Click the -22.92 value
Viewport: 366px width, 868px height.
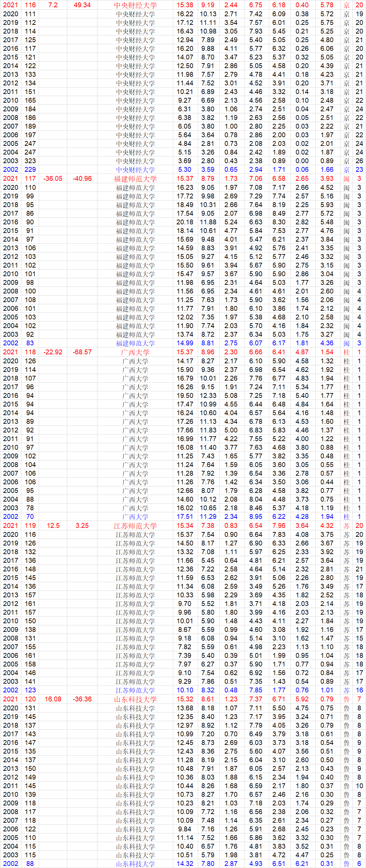[x=53, y=352]
